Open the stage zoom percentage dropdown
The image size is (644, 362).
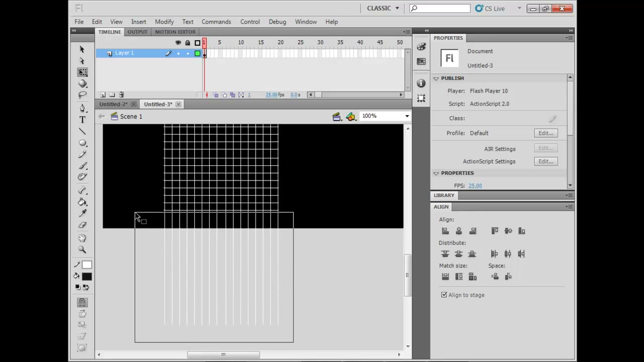click(x=385, y=116)
